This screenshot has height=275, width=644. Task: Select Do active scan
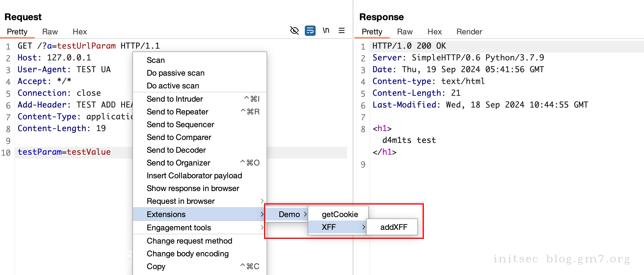point(173,86)
